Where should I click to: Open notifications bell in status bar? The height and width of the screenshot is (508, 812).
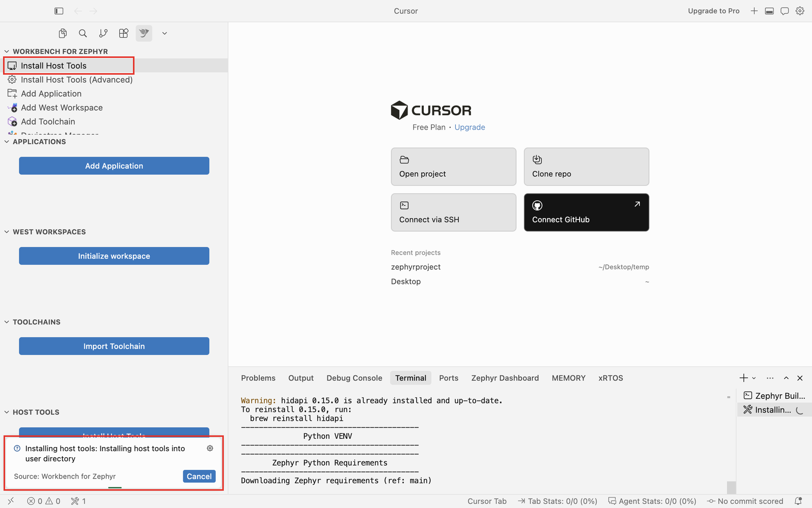tap(798, 501)
